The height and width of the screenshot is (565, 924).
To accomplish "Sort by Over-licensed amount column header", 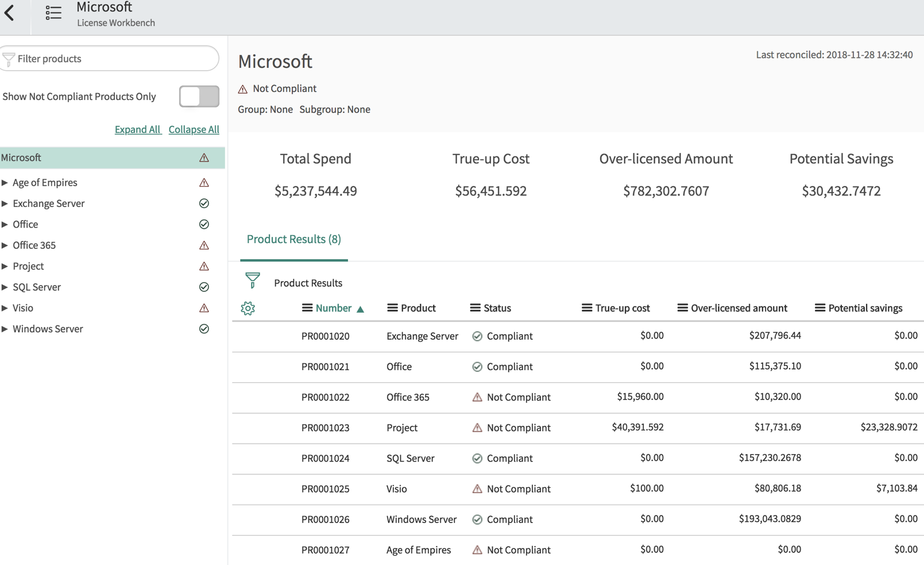I will click(x=739, y=308).
